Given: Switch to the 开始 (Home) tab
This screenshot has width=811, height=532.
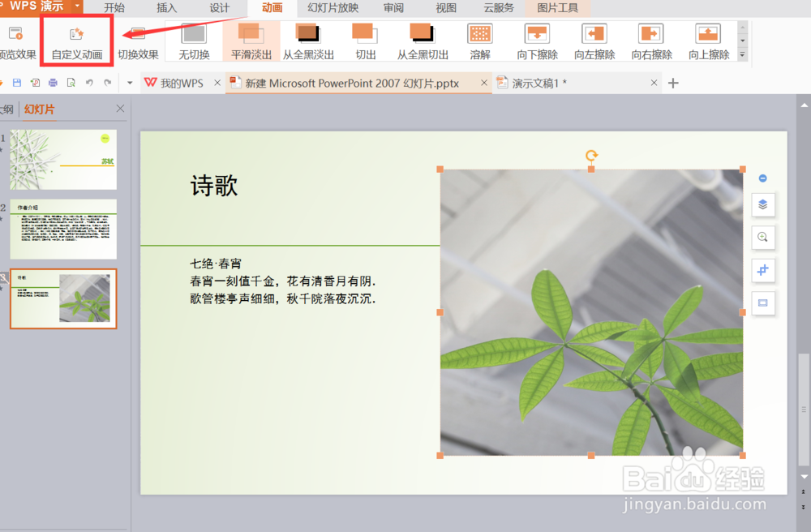Looking at the screenshot, I should 114,8.
